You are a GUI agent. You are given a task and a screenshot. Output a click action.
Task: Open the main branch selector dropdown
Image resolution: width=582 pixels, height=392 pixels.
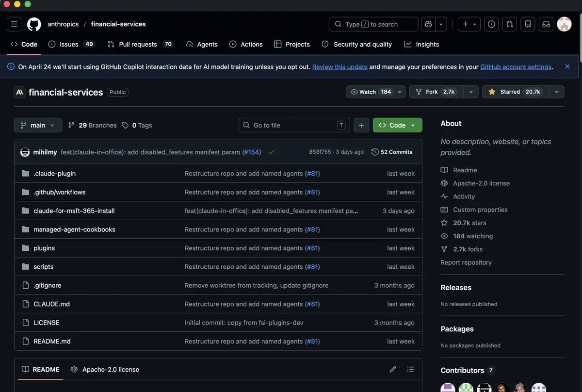(x=38, y=125)
